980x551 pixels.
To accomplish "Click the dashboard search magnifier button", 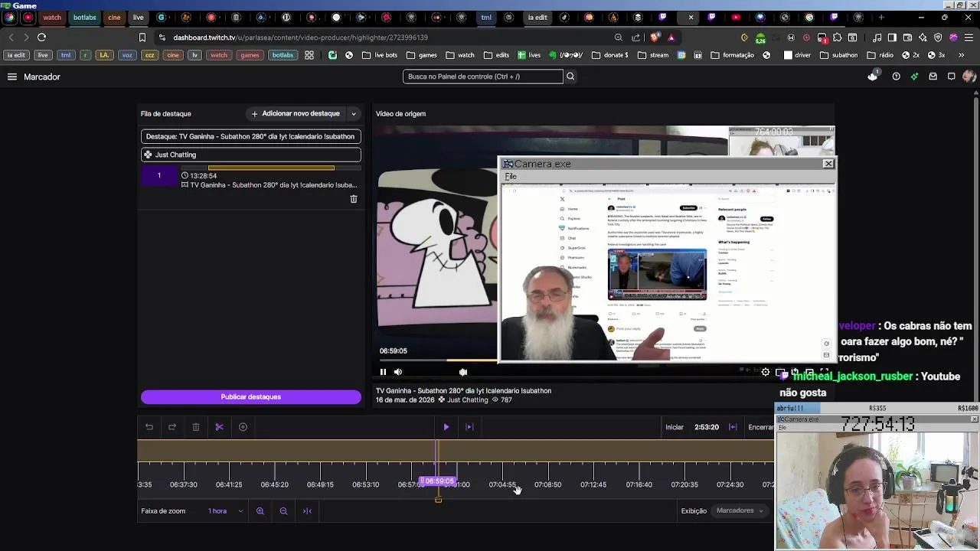I will point(570,77).
